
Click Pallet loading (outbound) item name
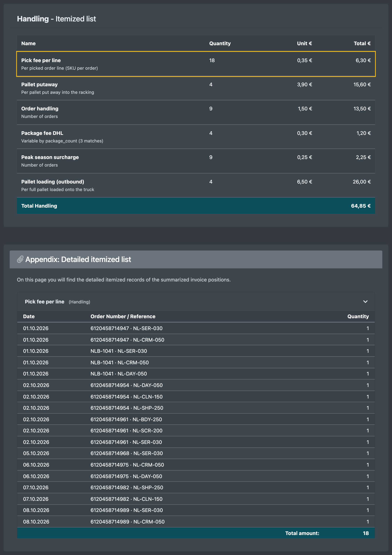(53, 182)
